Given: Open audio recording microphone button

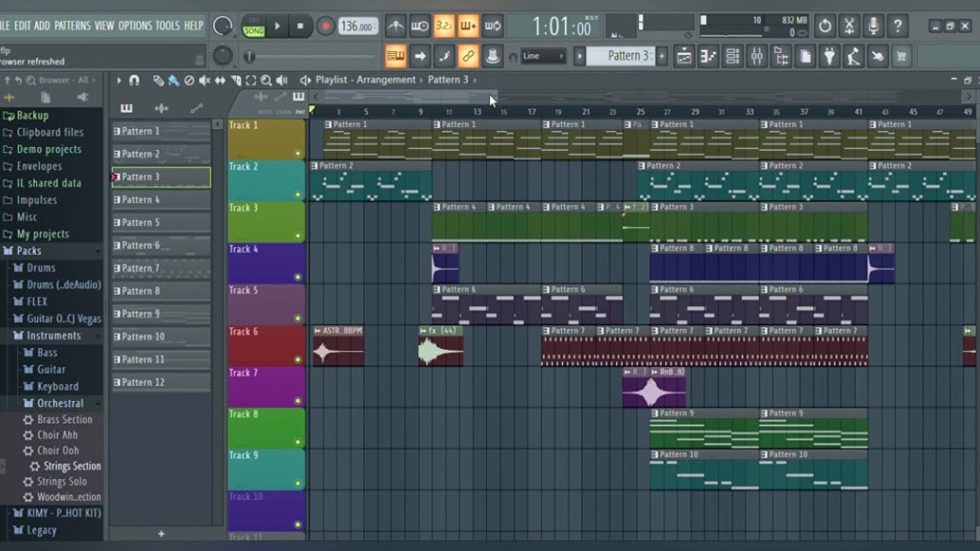Looking at the screenshot, I should pyautogui.click(x=874, y=26).
